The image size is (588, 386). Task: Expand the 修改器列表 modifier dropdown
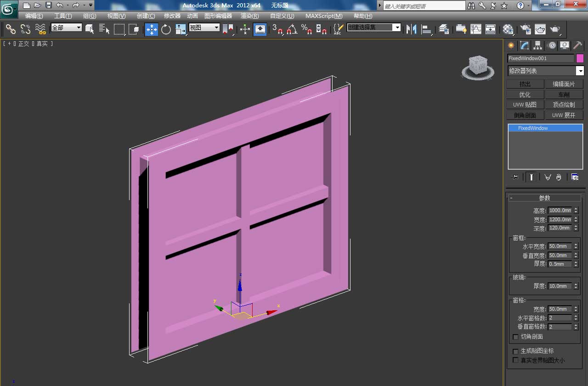pos(580,71)
